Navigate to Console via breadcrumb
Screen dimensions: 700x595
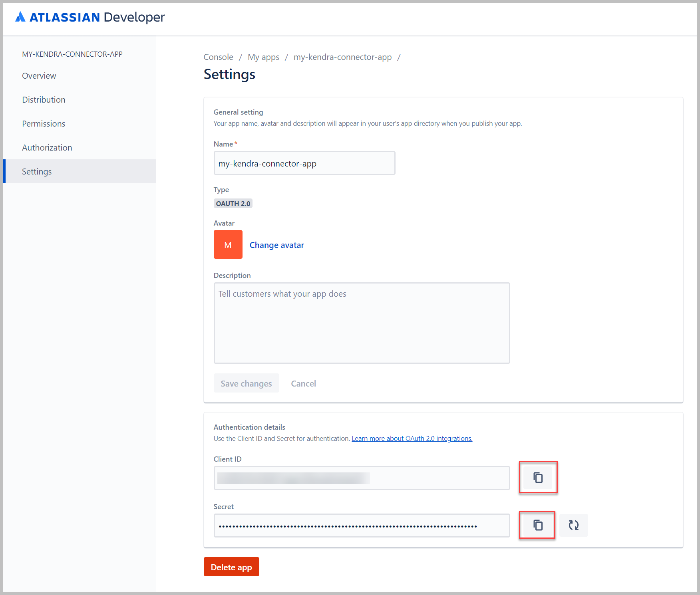coord(218,57)
